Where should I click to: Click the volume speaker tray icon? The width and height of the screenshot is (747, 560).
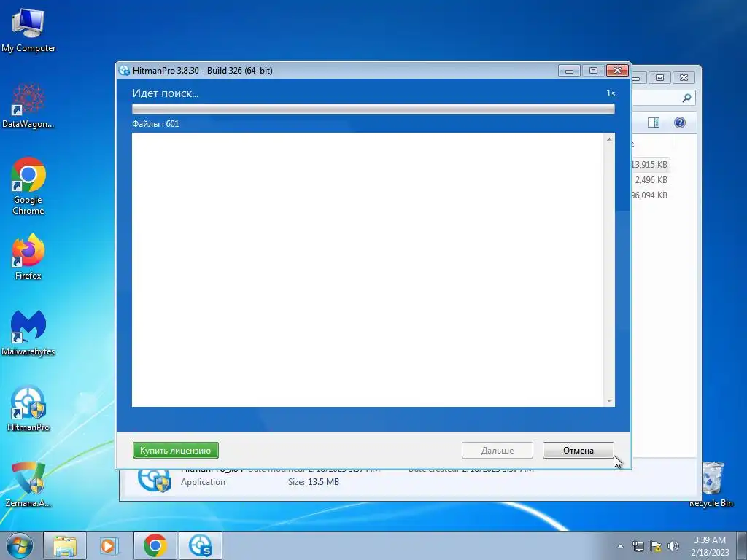click(673, 546)
